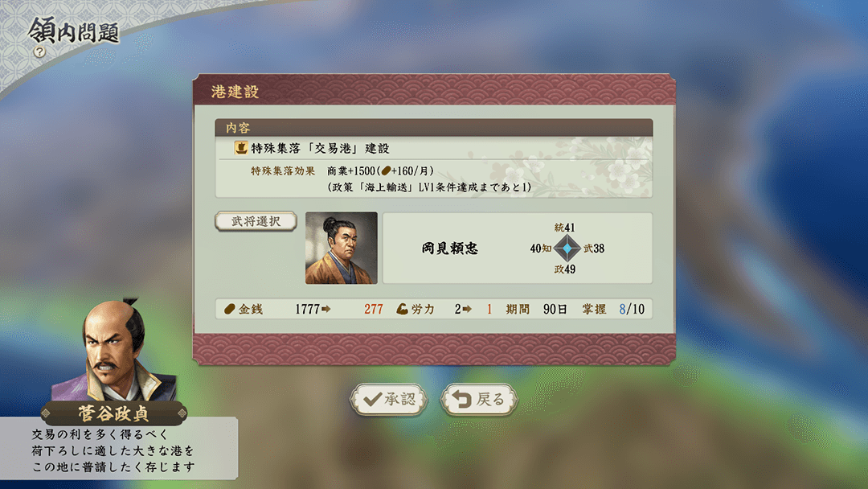Click the return arrow icon on 戻る
The width and height of the screenshot is (868, 489).
click(461, 399)
